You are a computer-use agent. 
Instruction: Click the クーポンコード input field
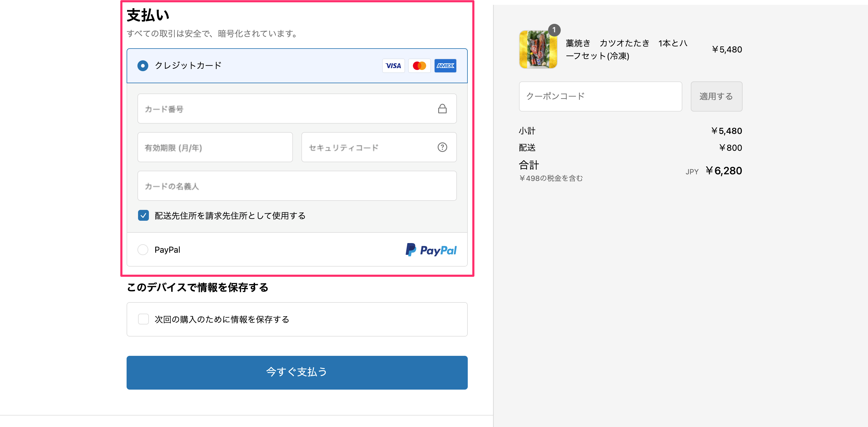(600, 96)
